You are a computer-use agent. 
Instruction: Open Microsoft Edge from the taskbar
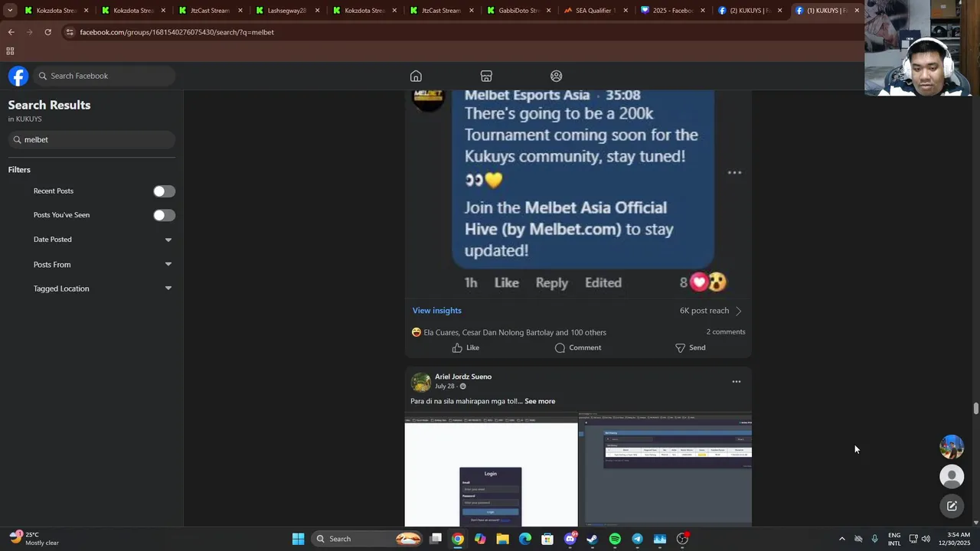tap(525, 539)
